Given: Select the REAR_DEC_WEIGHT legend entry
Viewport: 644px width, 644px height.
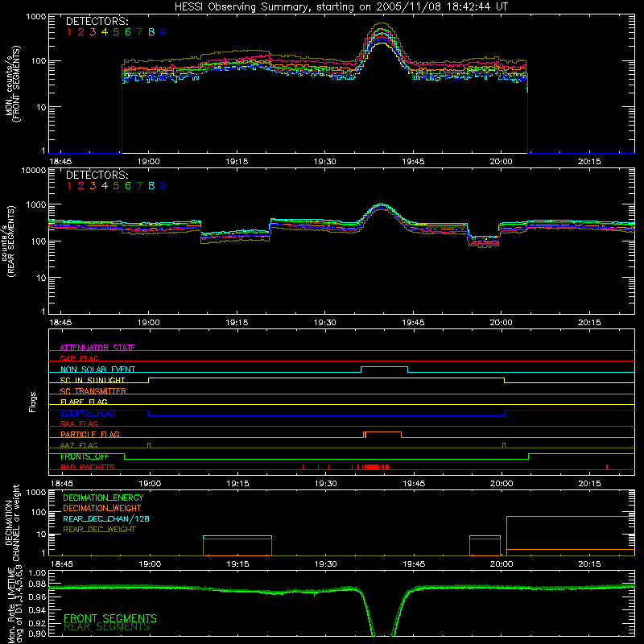Looking at the screenshot, I should click(x=99, y=530).
